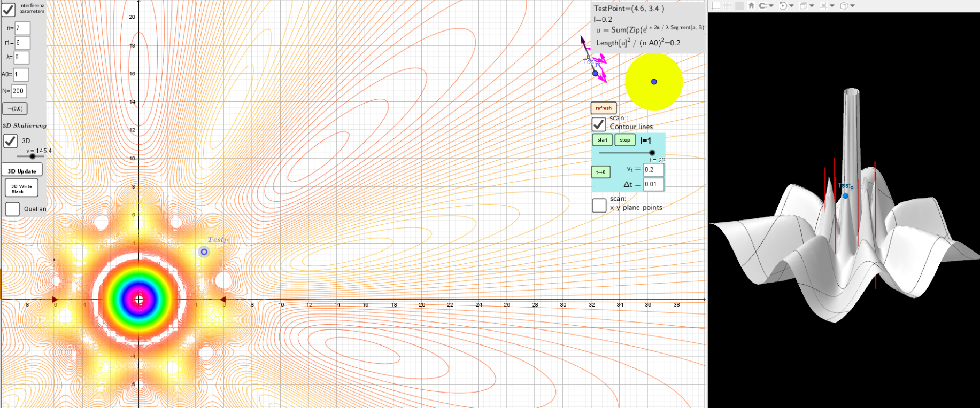This screenshot has width=980, height=408.
Task: Toggle the grid icon in 3D toolbar
Action: (x=728, y=5)
